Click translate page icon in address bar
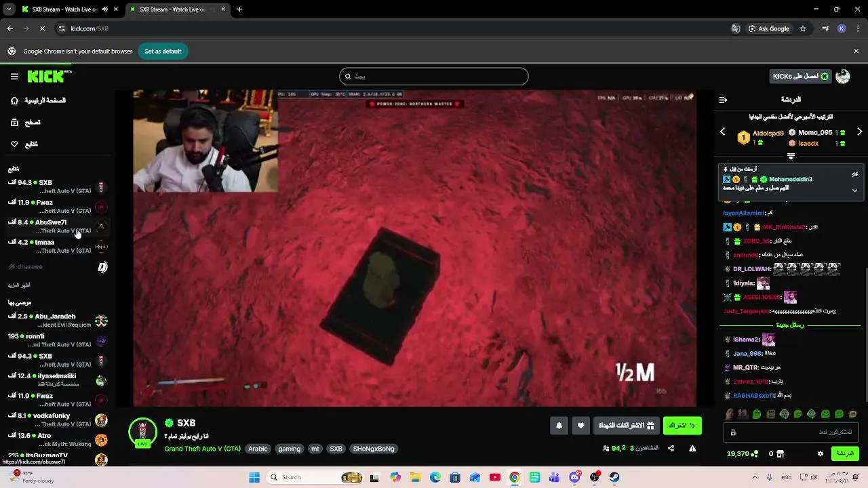Image resolution: width=868 pixels, height=488 pixels. click(x=736, y=28)
